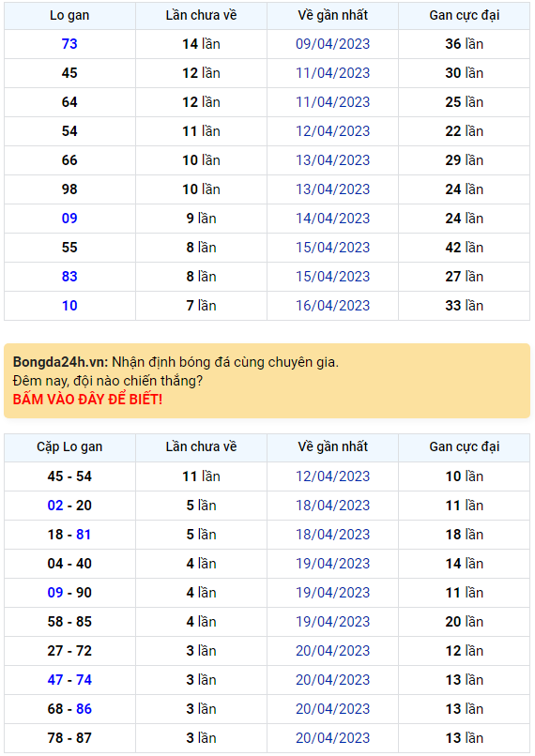Open date 19/04/2023 in row 09 - 90
The width and height of the screenshot is (535, 756).
click(x=333, y=593)
